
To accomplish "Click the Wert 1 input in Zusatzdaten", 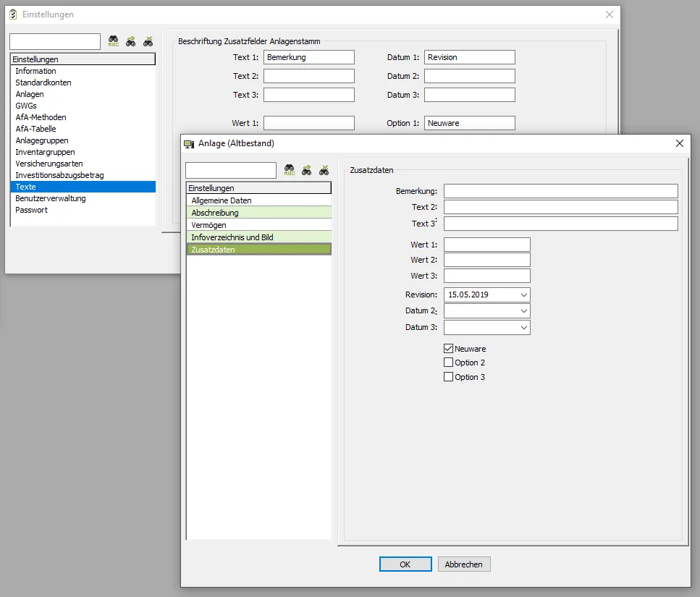I will [x=487, y=245].
